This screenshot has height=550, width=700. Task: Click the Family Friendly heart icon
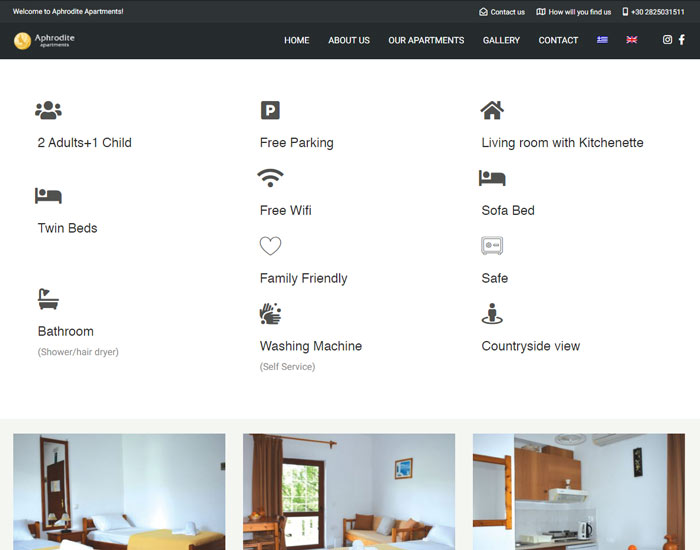click(270, 246)
